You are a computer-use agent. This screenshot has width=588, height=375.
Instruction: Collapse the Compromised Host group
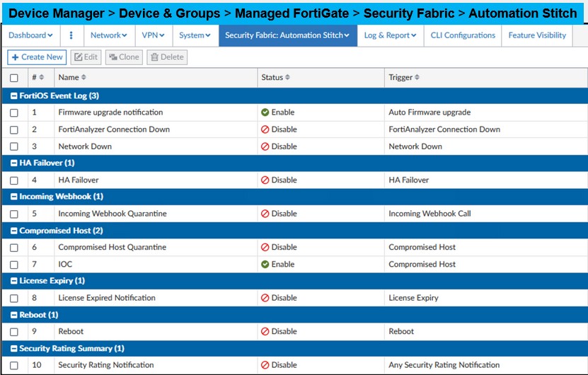[x=14, y=231]
